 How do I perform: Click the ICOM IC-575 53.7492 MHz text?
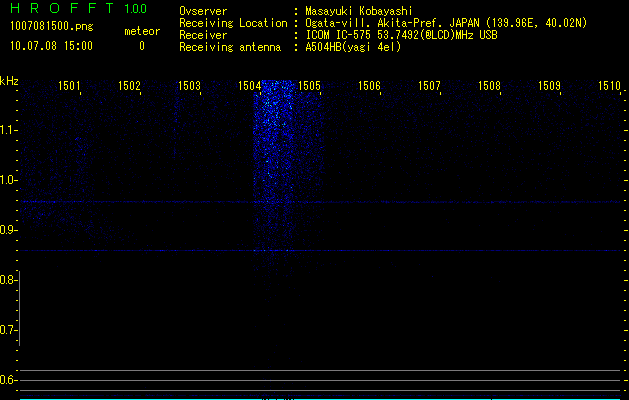[401, 35]
